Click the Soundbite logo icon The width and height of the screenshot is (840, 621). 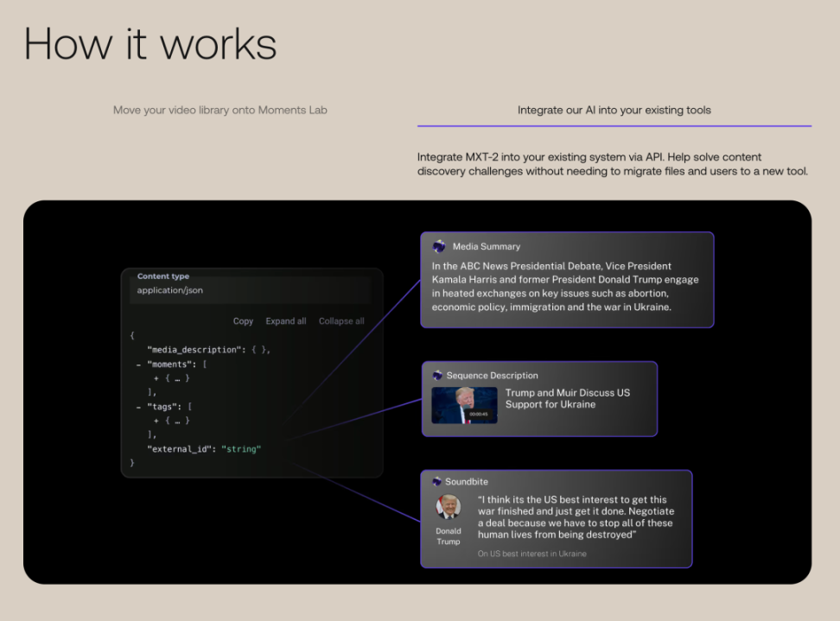(436, 481)
